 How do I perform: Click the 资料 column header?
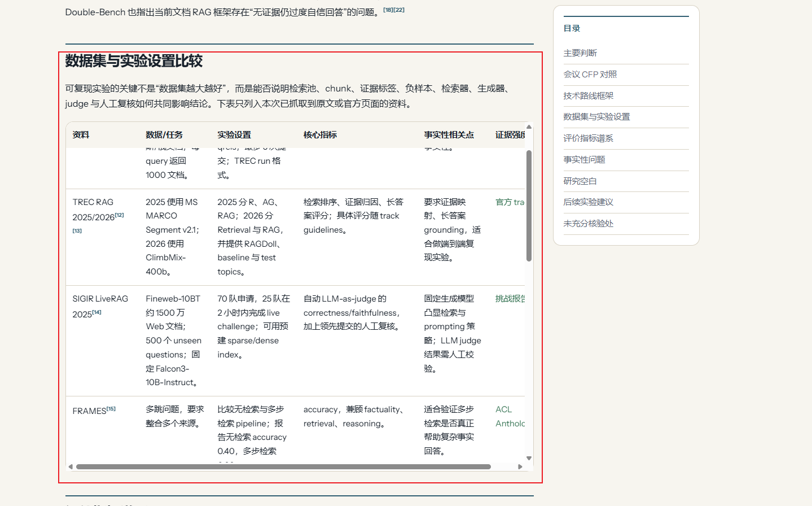click(x=81, y=135)
